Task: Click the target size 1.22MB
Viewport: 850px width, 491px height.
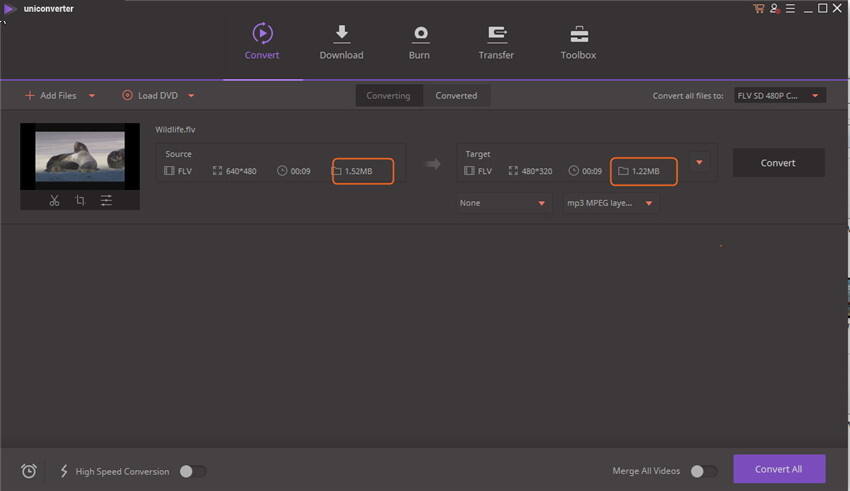Action: tap(646, 171)
